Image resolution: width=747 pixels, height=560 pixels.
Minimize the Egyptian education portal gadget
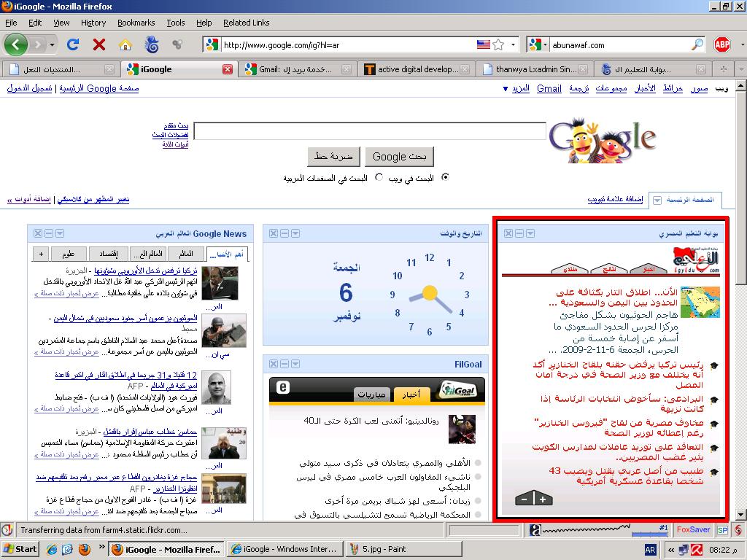tap(519, 233)
